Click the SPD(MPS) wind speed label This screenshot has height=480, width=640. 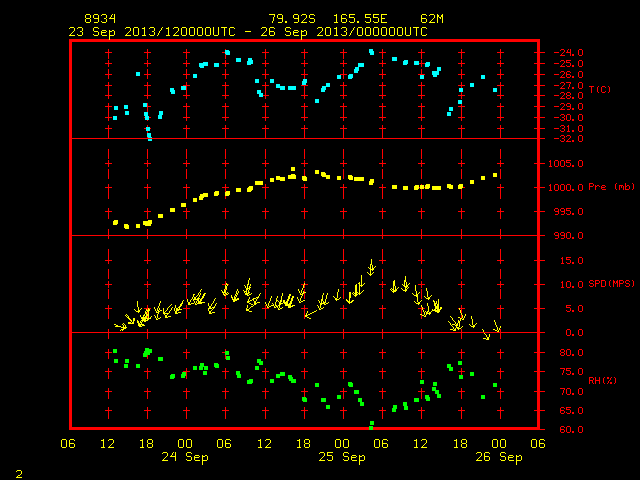[x=611, y=283]
